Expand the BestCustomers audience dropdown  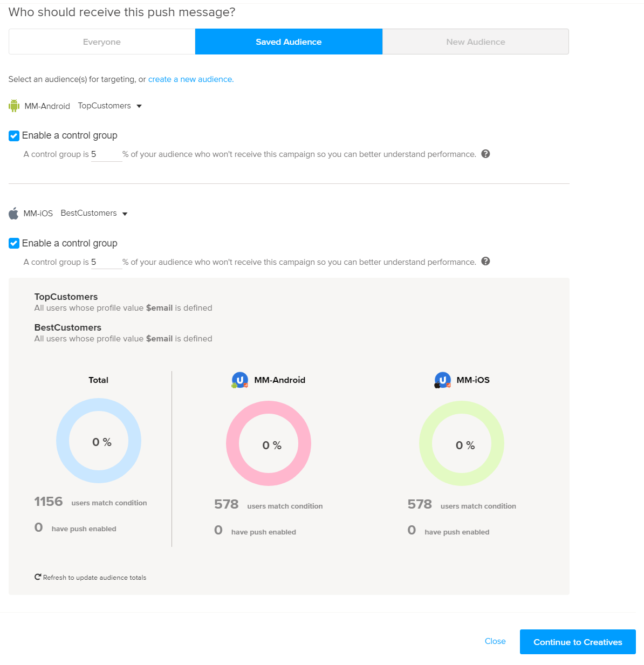pyautogui.click(x=94, y=214)
